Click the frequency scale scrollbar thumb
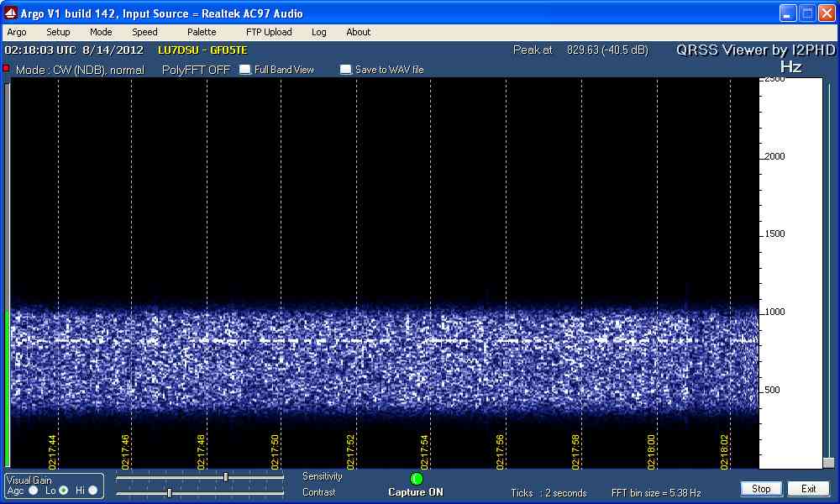This screenshot has height=504, width=840. 829,463
